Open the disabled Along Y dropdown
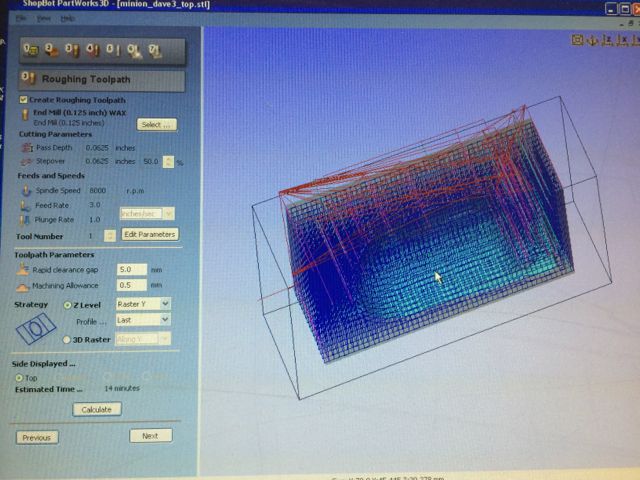 [x=143, y=339]
